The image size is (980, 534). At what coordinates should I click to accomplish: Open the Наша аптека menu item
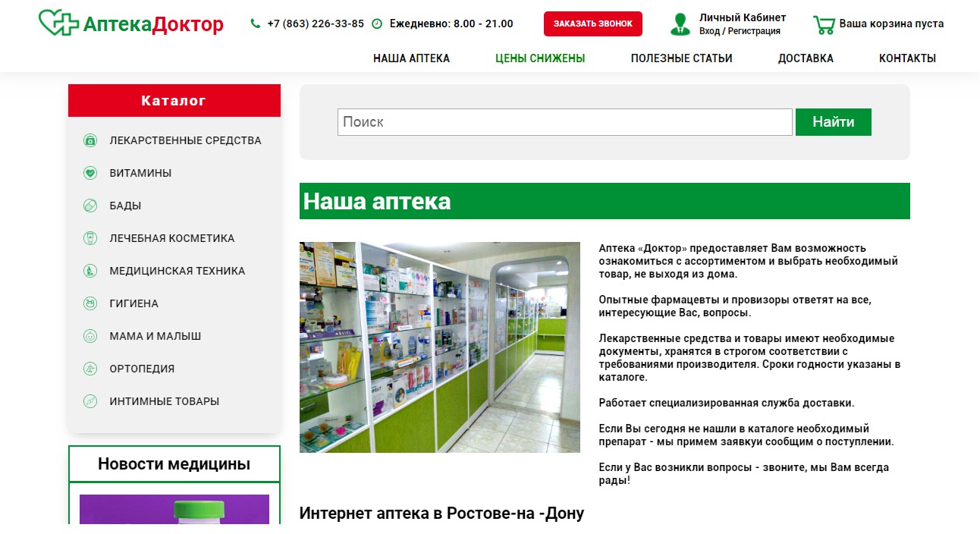411,58
